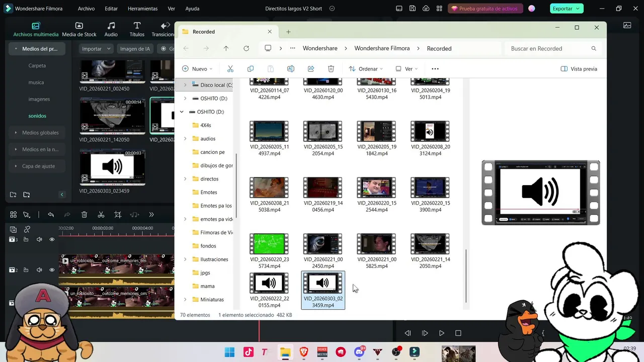Open the Ayuda menu in Filmora
The height and width of the screenshot is (362, 644).
point(192,9)
